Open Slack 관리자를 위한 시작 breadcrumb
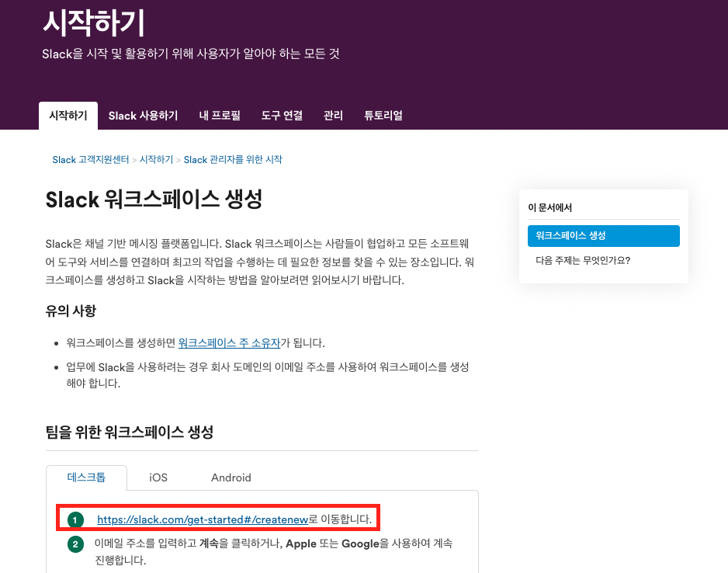This screenshot has width=728, height=573. pos(233,160)
